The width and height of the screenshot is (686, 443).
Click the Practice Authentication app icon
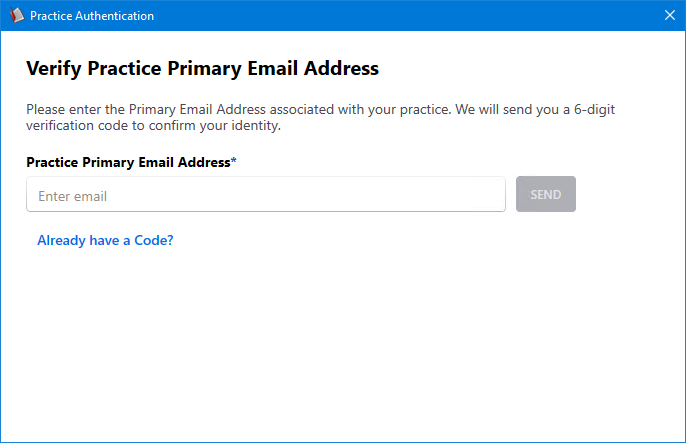[16, 16]
